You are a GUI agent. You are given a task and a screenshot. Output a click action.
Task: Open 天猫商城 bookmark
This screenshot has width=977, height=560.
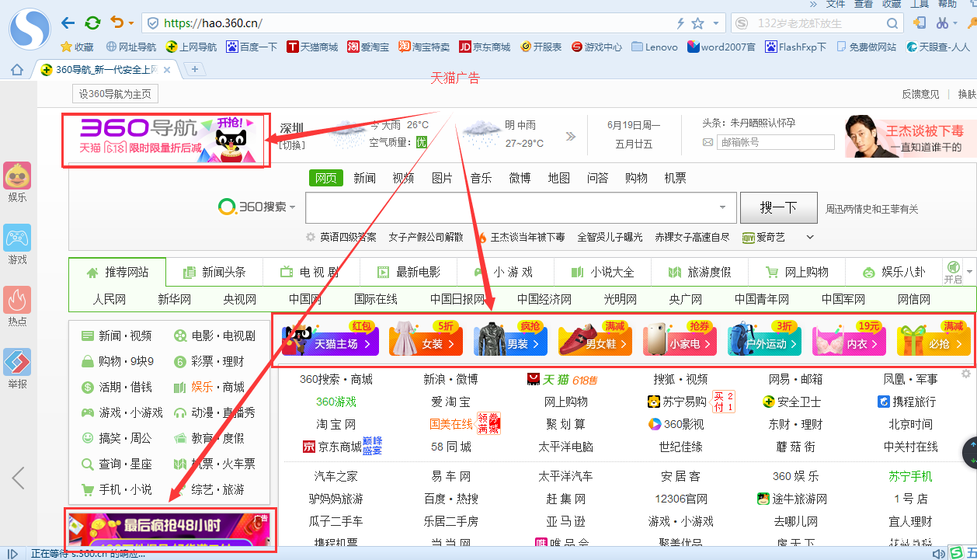[312, 47]
